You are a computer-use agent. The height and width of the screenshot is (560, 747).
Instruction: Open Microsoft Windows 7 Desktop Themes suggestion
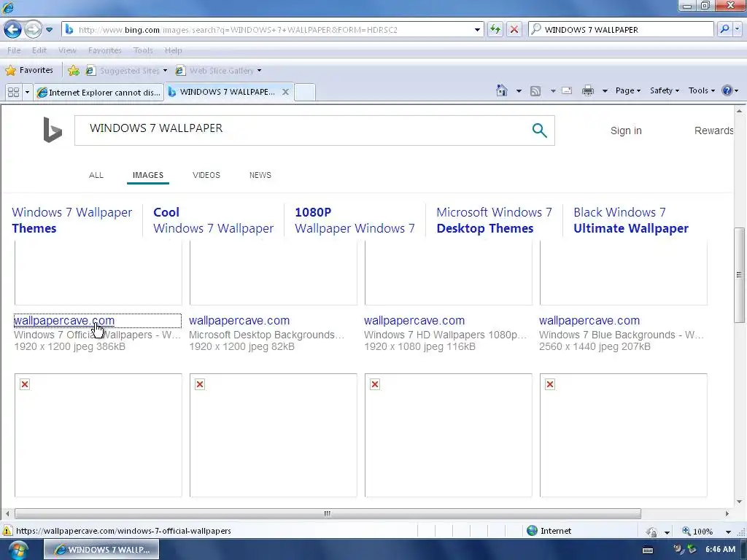click(x=494, y=220)
